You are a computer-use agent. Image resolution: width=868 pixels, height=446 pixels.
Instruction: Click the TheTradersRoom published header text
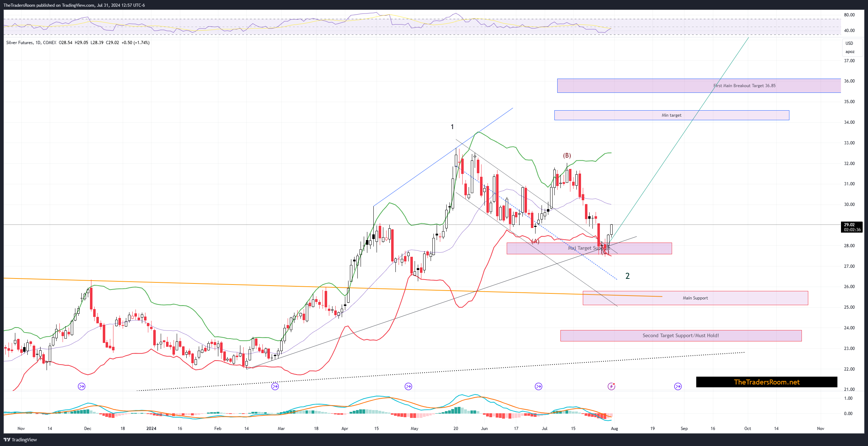(74, 5)
